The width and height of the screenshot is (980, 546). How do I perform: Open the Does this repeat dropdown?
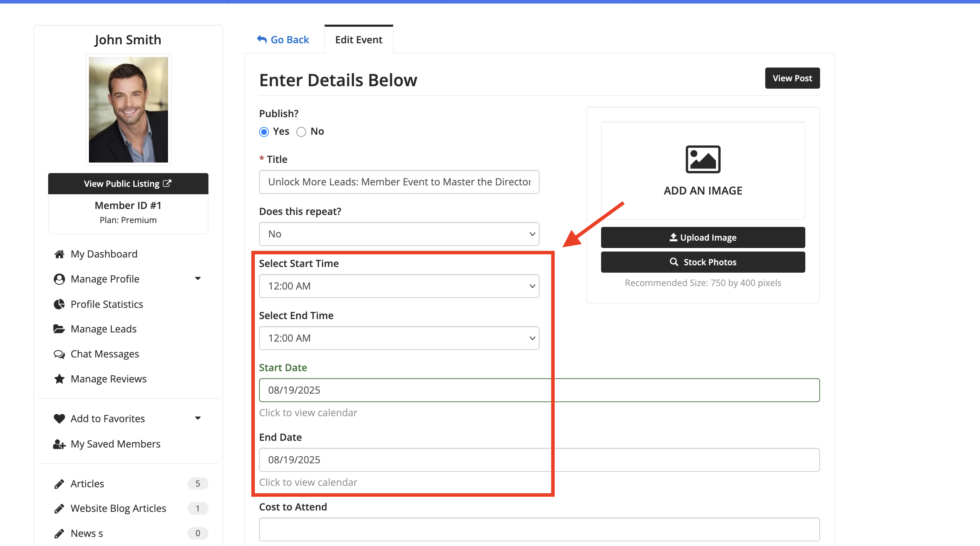point(399,234)
